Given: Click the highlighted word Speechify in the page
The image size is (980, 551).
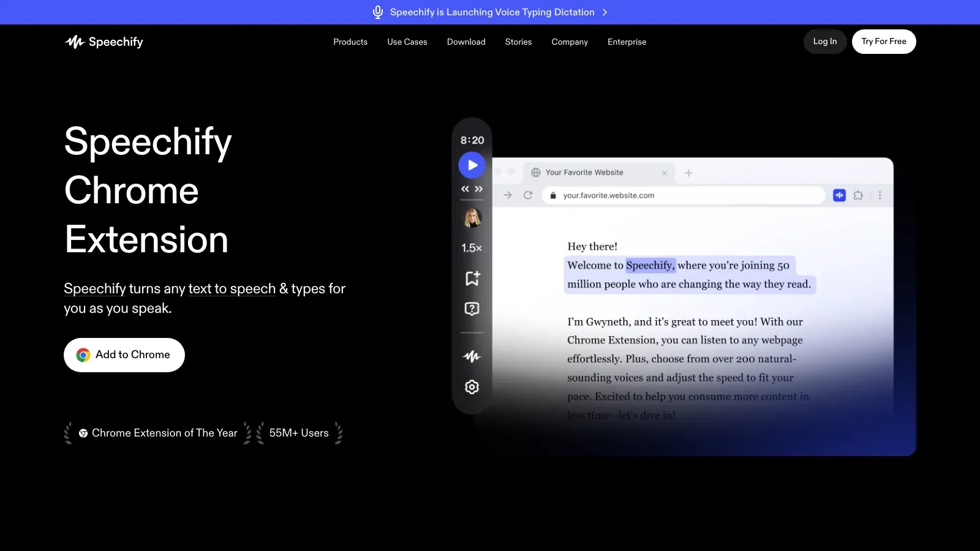Looking at the screenshot, I should tap(650, 265).
